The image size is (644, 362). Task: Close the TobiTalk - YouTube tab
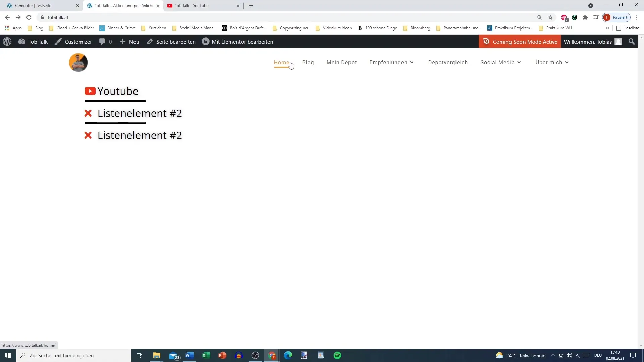pyautogui.click(x=238, y=6)
